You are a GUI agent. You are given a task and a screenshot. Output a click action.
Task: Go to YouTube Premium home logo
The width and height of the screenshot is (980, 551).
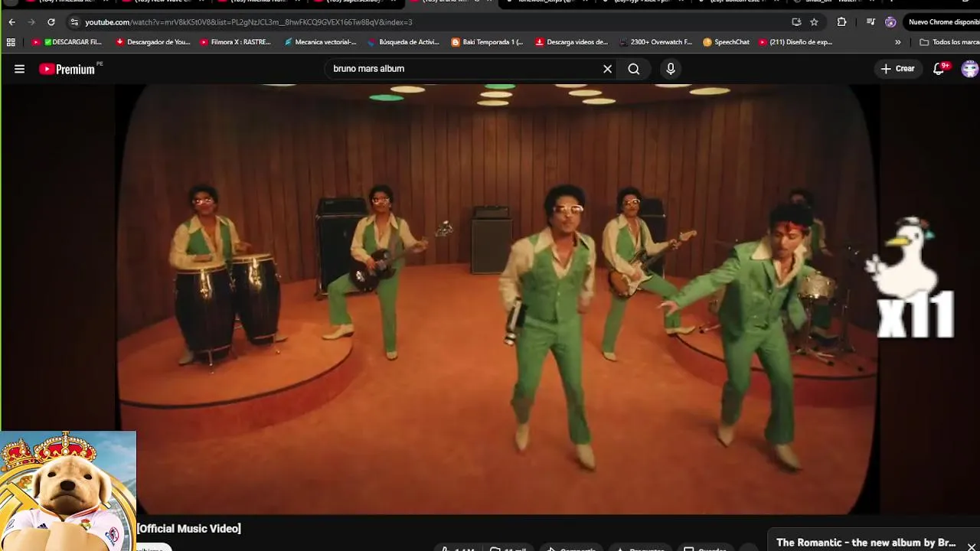[67, 69]
